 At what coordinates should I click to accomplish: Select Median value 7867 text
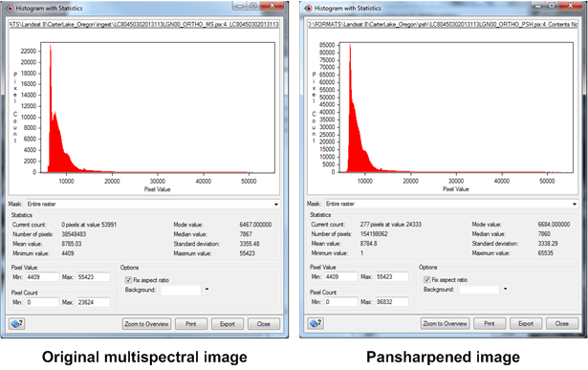point(246,234)
